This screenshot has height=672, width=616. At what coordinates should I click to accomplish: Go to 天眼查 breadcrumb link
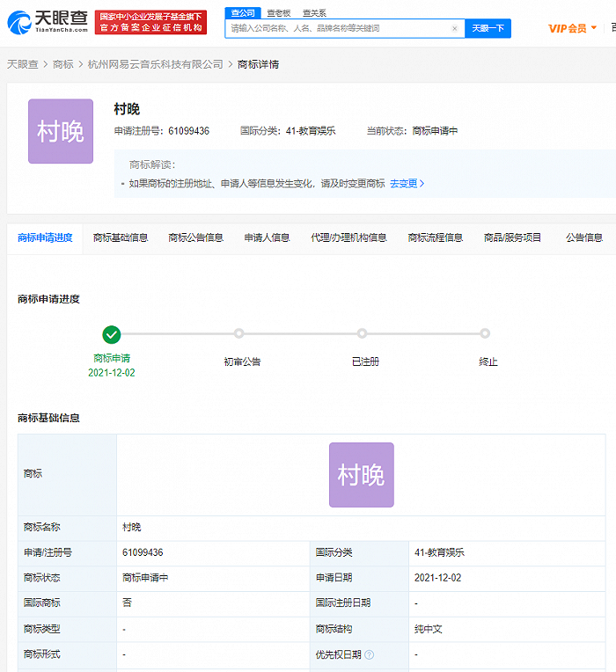point(23,64)
